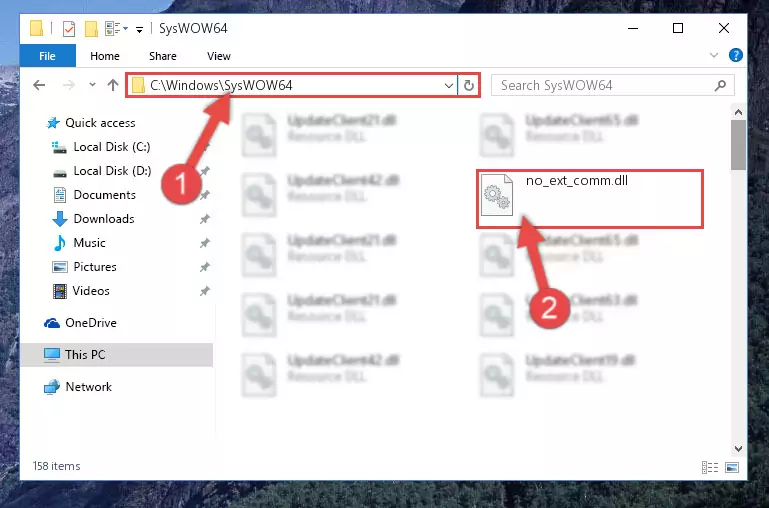Open Downloads in the sidebar
This screenshot has height=508, width=769.
tap(104, 219)
